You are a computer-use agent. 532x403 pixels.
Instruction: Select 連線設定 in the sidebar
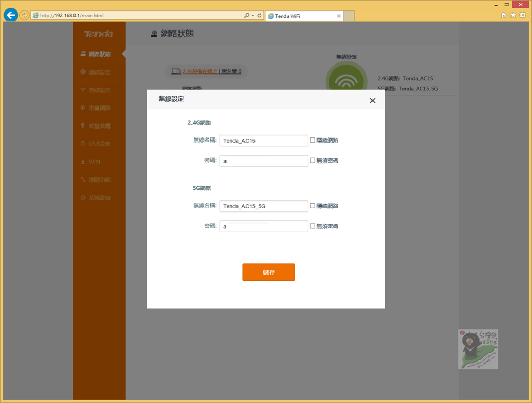[x=99, y=72]
